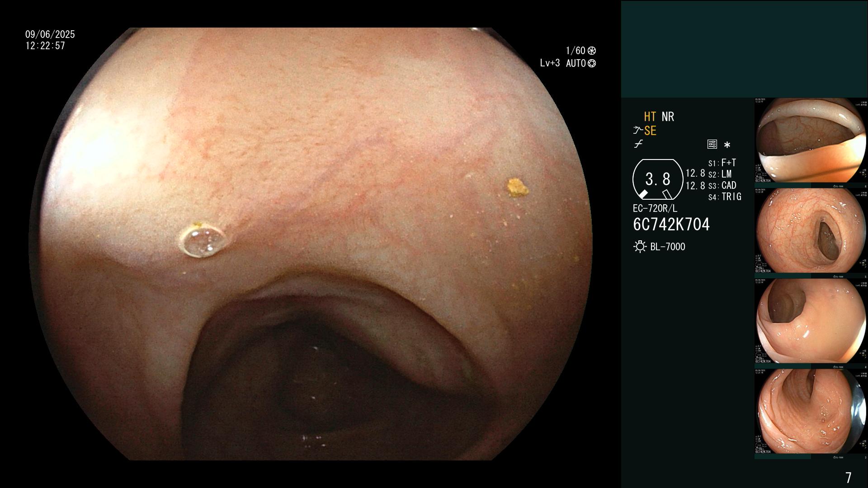Click the S2: LM switch assignment
The width and height of the screenshot is (868, 488).
tap(720, 174)
